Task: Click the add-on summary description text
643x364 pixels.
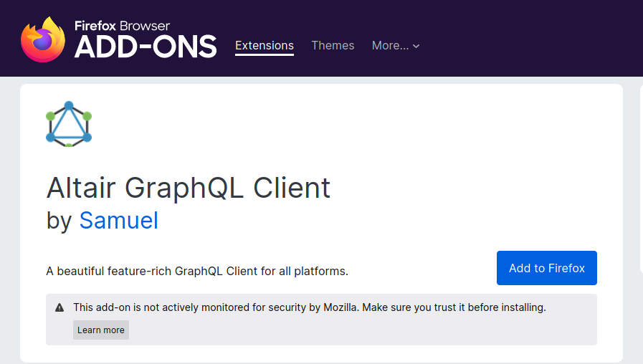Action: pyautogui.click(x=197, y=272)
